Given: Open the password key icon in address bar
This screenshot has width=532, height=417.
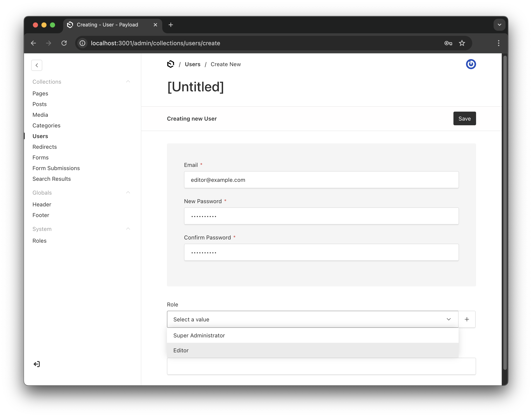Looking at the screenshot, I should [x=448, y=43].
